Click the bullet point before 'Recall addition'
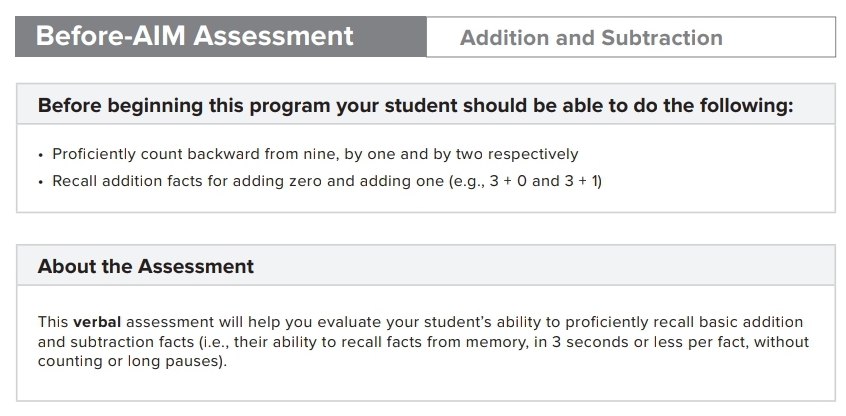This screenshot has width=846, height=416. 41,182
